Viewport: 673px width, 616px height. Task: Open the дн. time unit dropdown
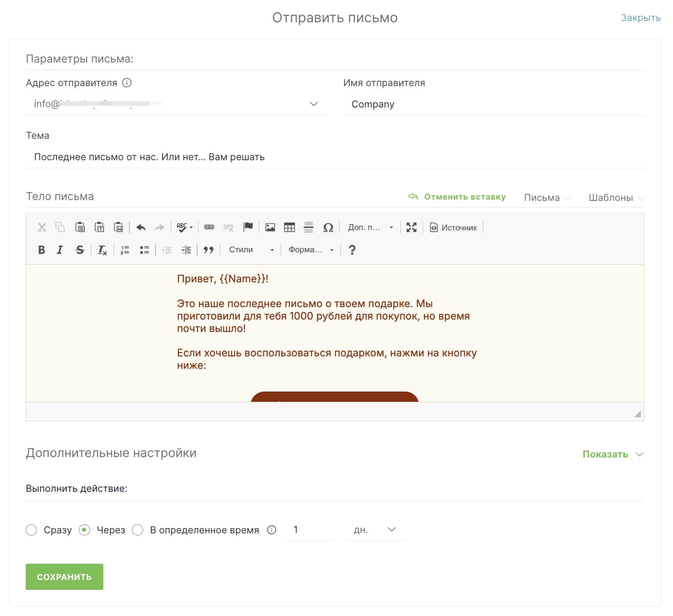pos(375,530)
